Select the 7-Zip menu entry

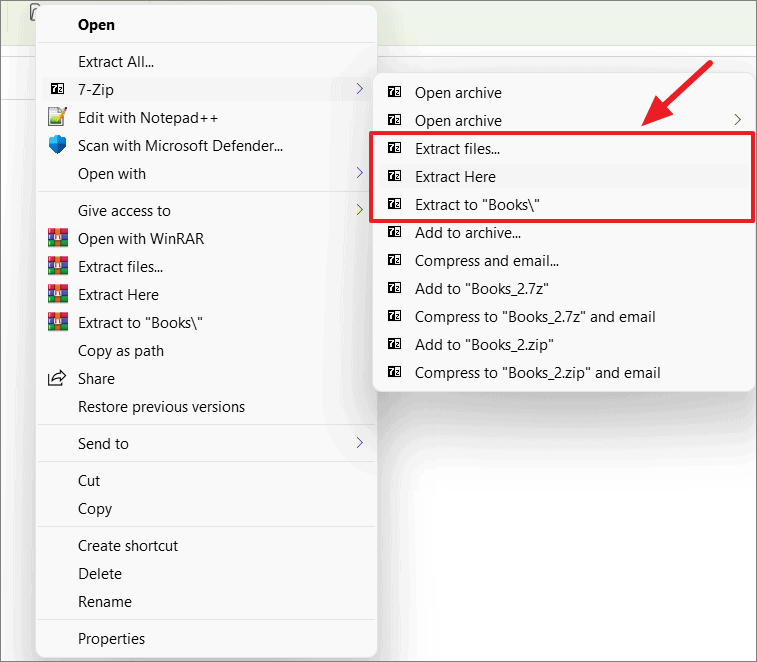(x=207, y=89)
